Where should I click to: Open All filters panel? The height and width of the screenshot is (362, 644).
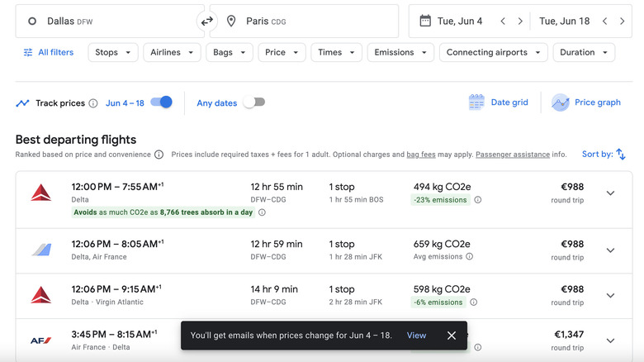(x=49, y=52)
